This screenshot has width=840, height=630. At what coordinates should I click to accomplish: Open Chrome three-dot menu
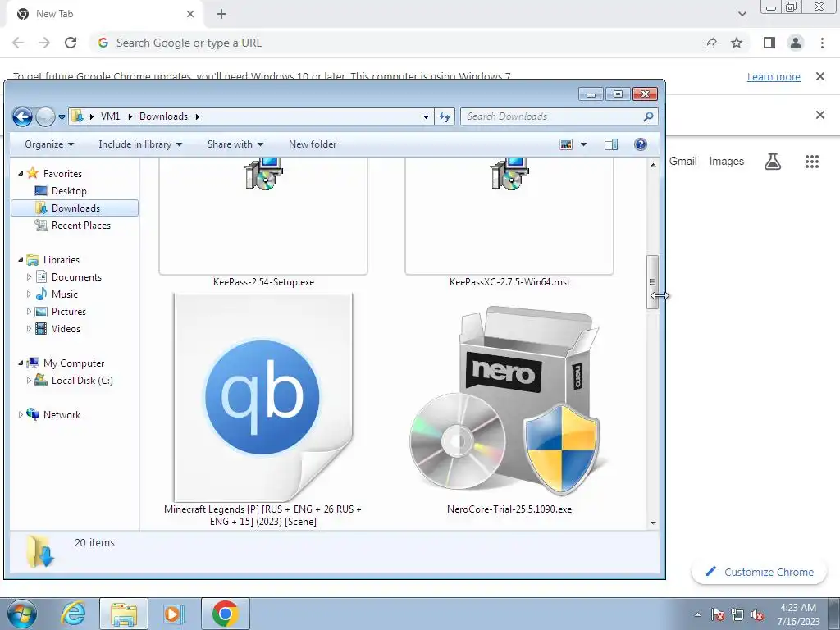pyautogui.click(x=822, y=43)
